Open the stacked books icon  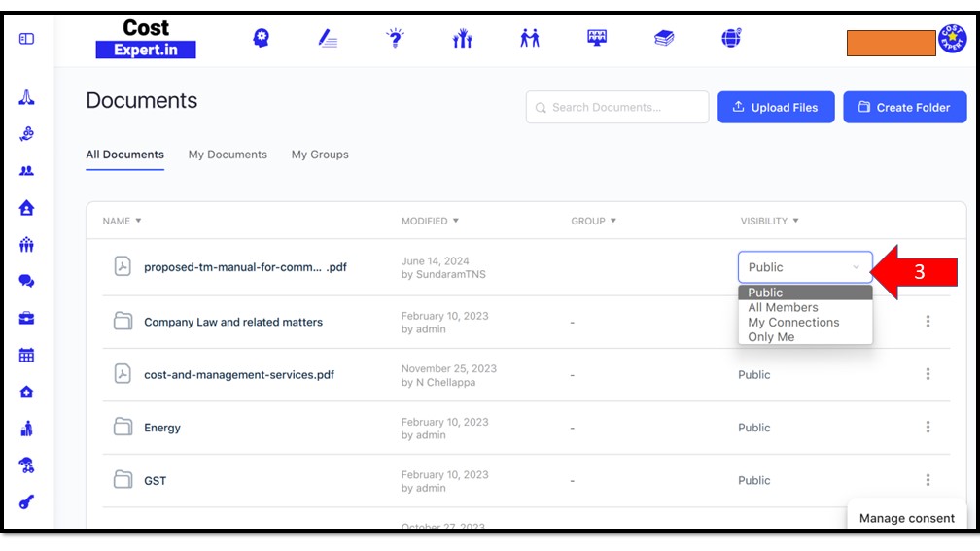coord(664,38)
